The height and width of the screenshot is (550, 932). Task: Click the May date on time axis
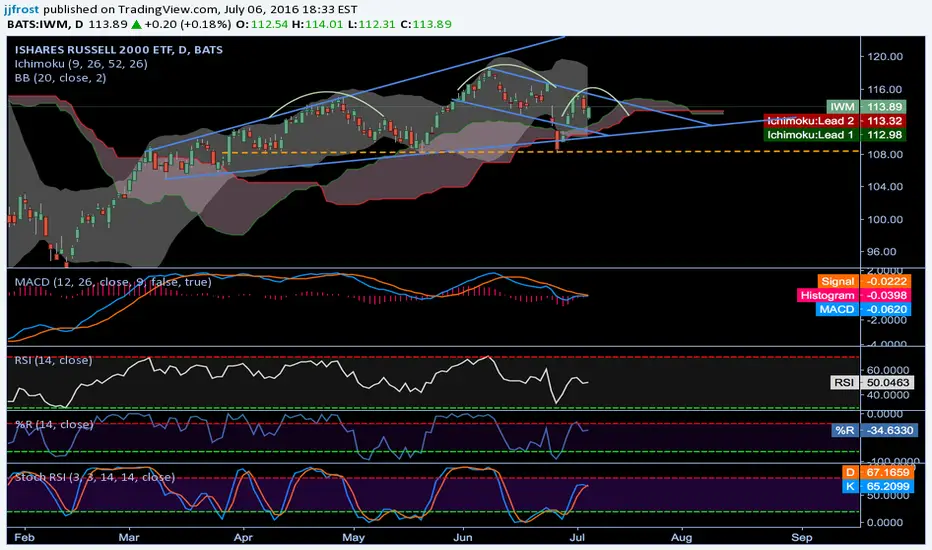coord(354,538)
